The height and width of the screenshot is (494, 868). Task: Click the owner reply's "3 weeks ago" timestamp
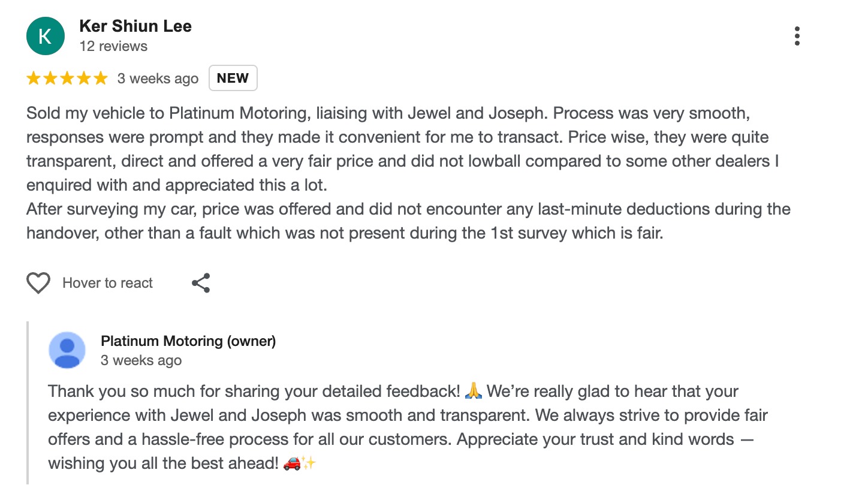coord(141,360)
